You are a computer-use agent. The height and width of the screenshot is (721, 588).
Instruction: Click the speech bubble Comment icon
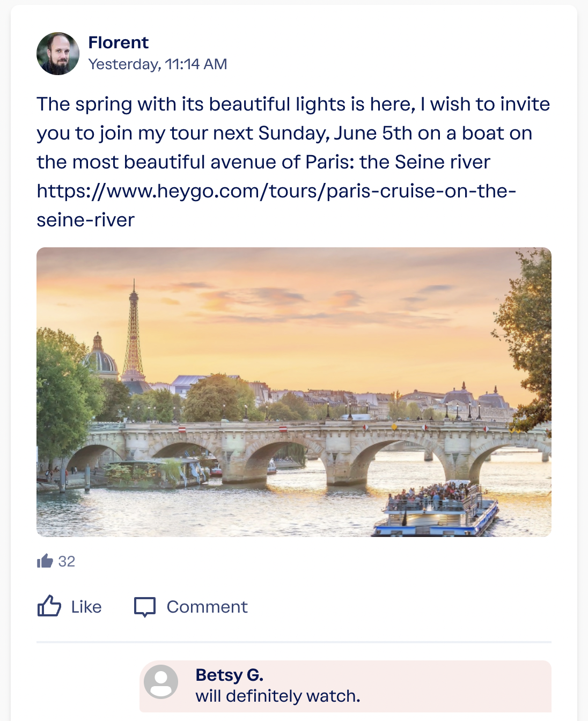click(145, 607)
